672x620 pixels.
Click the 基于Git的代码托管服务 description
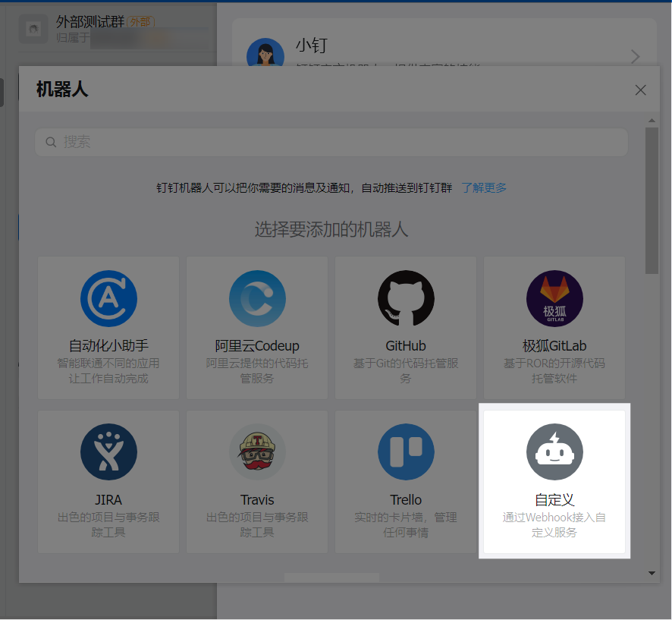click(x=406, y=371)
